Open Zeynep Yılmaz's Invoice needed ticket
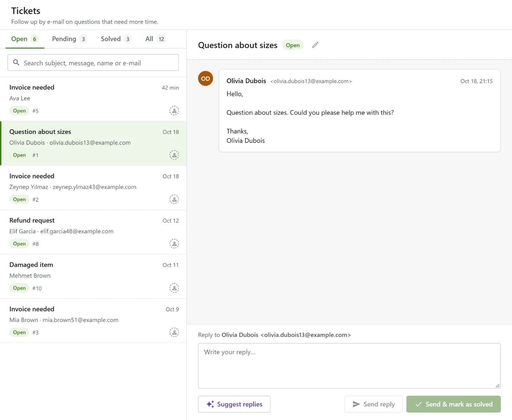The width and height of the screenshot is (512, 420). (93, 188)
